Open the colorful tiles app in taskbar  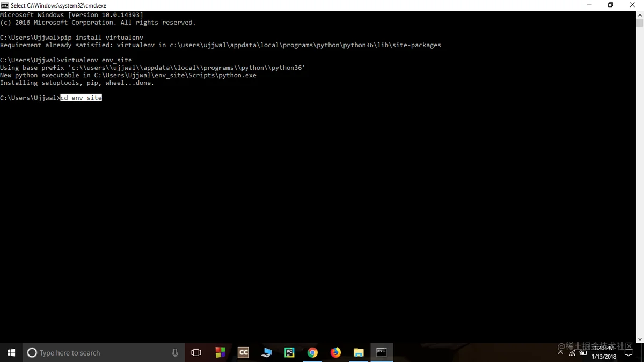[220, 352]
